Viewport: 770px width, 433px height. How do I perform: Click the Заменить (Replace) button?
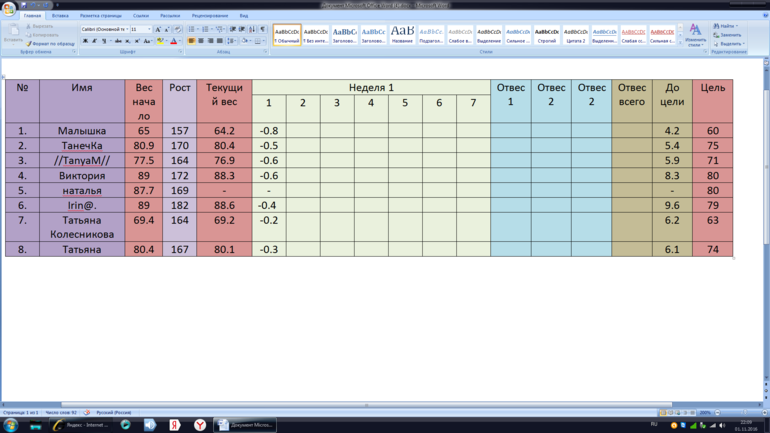click(x=729, y=35)
